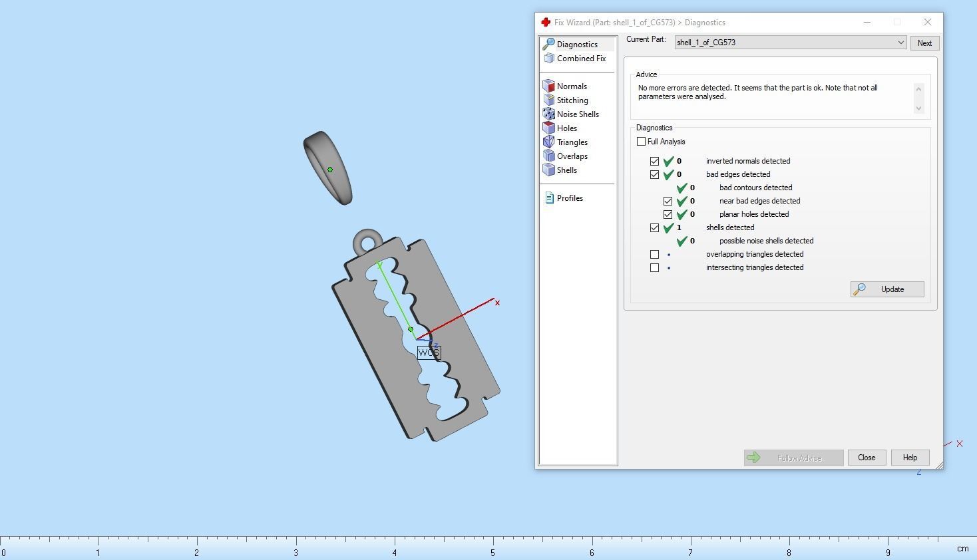Open the Normals fix page

[572, 86]
